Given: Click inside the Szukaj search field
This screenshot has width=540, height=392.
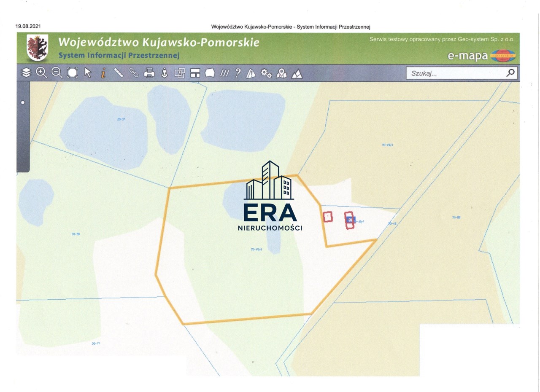Looking at the screenshot, I should 456,73.
